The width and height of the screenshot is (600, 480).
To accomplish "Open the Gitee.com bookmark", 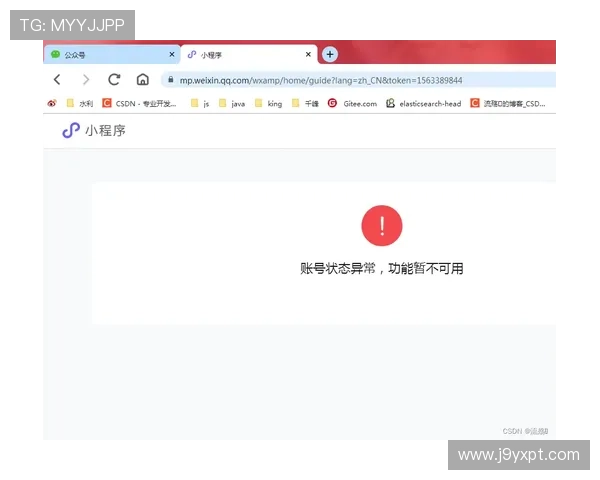I will [x=352, y=103].
